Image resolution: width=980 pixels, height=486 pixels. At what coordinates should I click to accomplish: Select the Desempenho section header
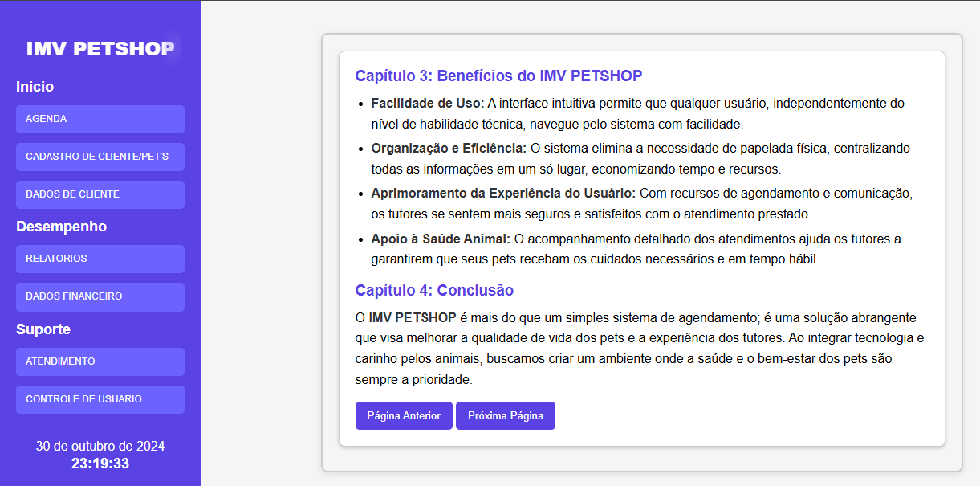[61, 227]
